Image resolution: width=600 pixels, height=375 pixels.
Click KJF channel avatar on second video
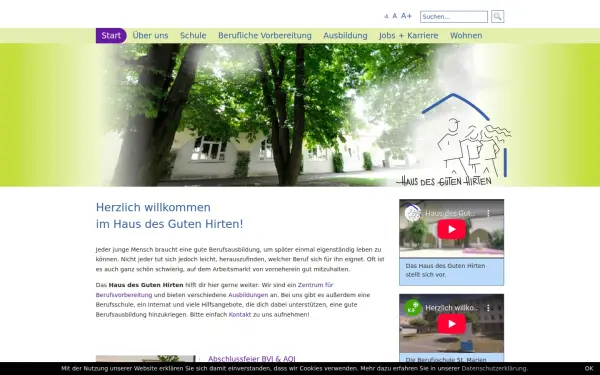pyautogui.click(x=413, y=308)
